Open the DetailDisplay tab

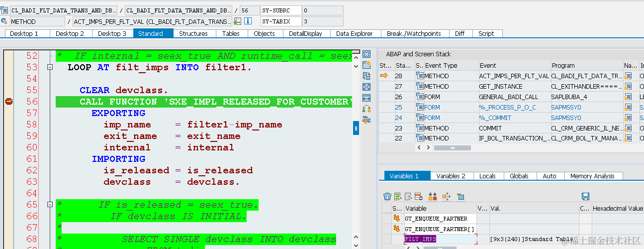coord(306,33)
